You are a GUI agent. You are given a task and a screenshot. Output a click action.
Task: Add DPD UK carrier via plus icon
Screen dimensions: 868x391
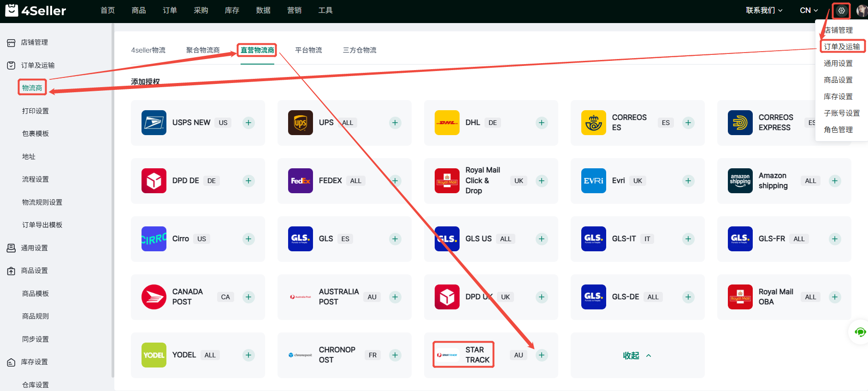point(542,297)
